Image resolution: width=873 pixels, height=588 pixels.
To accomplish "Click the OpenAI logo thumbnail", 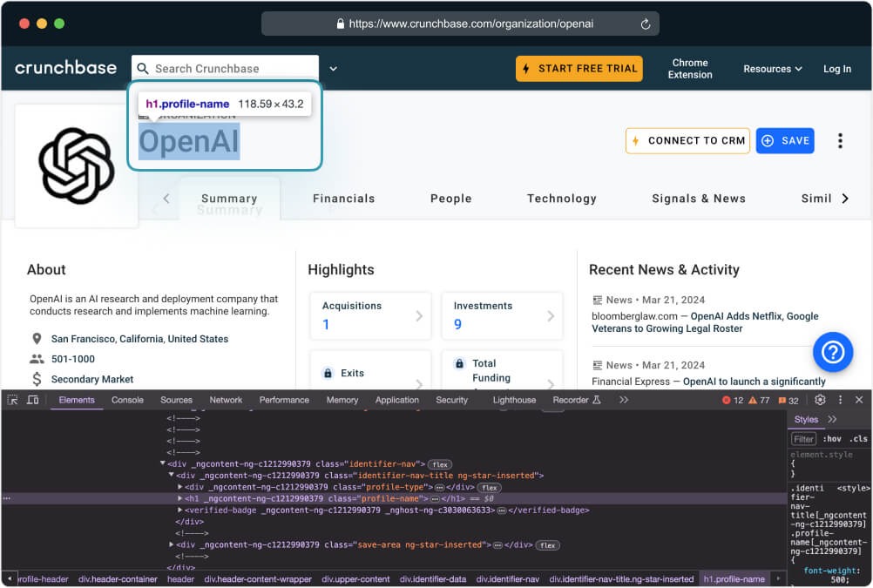I will tap(77, 166).
